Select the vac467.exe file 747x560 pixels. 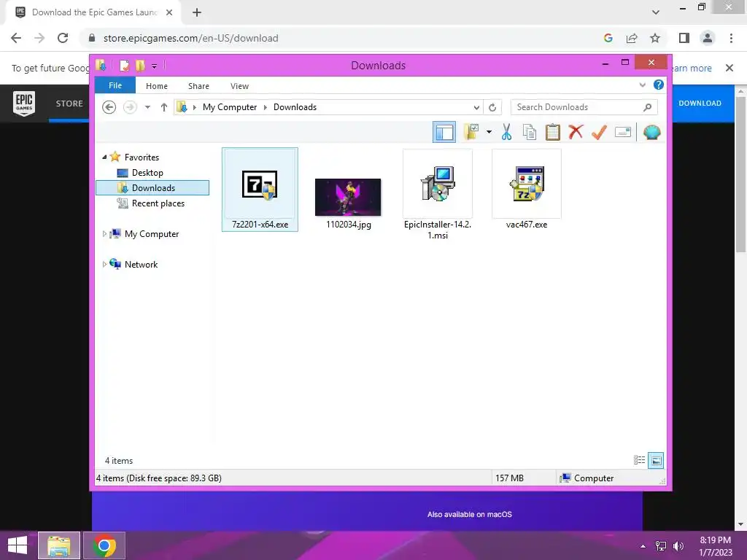pyautogui.click(x=527, y=190)
